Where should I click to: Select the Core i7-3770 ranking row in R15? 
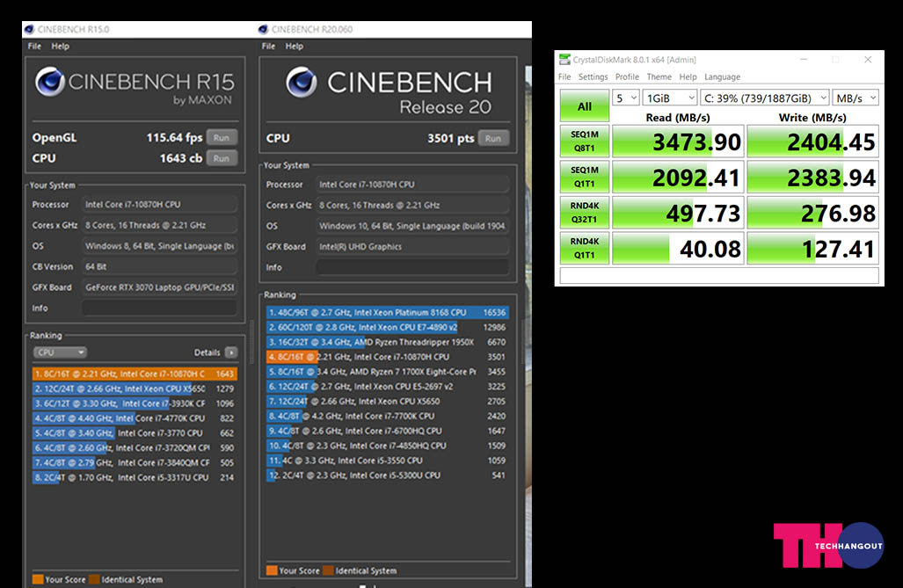click(135, 433)
